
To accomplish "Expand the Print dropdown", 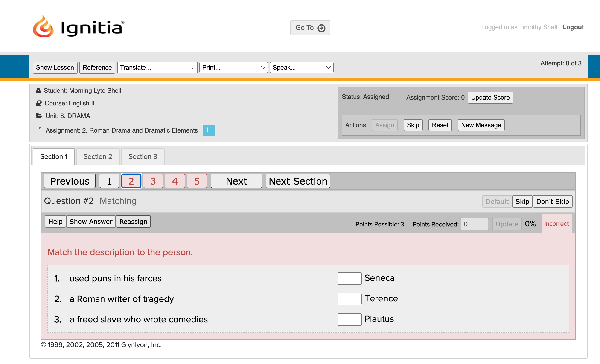I will click(x=233, y=67).
